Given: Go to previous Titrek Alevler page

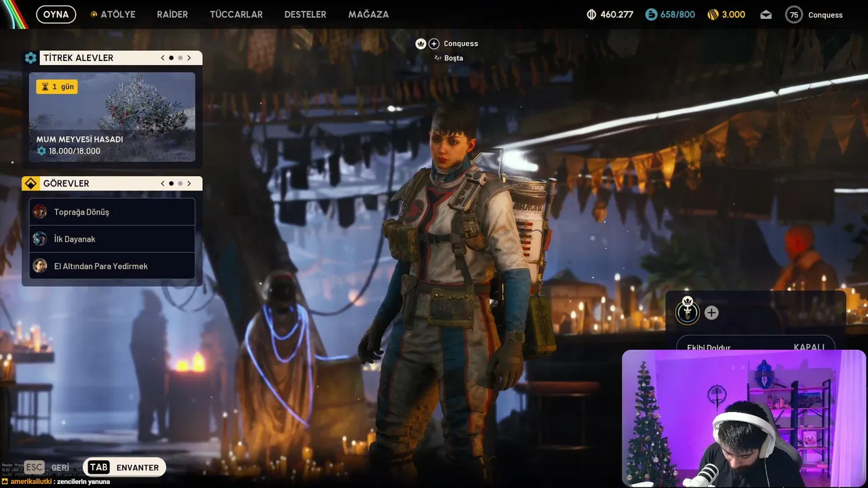Looking at the screenshot, I should (x=163, y=58).
